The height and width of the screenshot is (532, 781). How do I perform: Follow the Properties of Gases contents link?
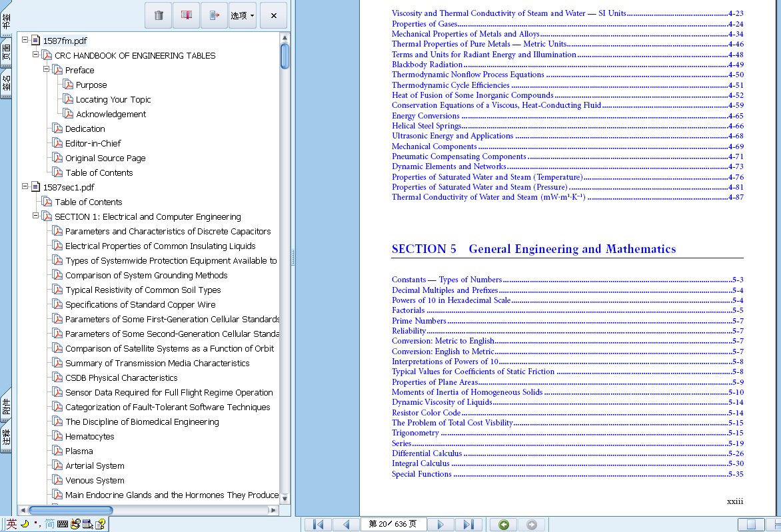pyautogui.click(x=567, y=23)
